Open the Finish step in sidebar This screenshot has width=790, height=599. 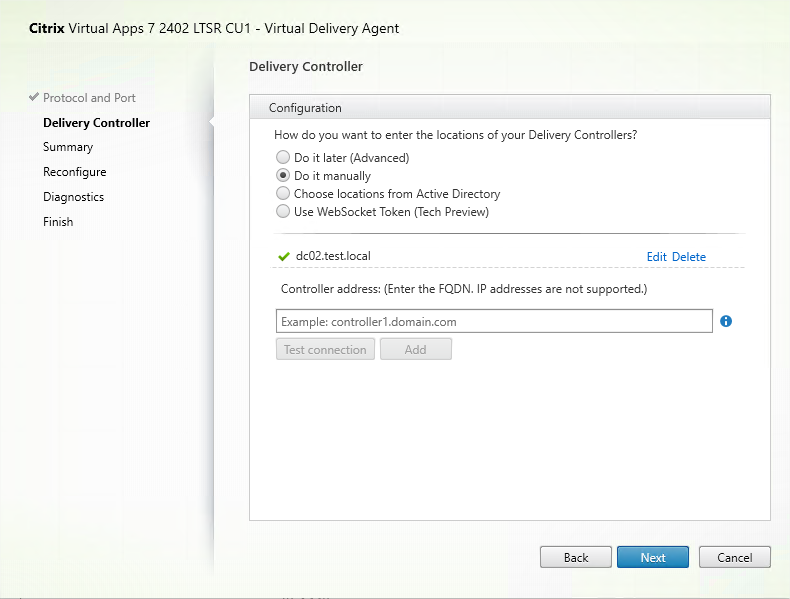coord(58,222)
